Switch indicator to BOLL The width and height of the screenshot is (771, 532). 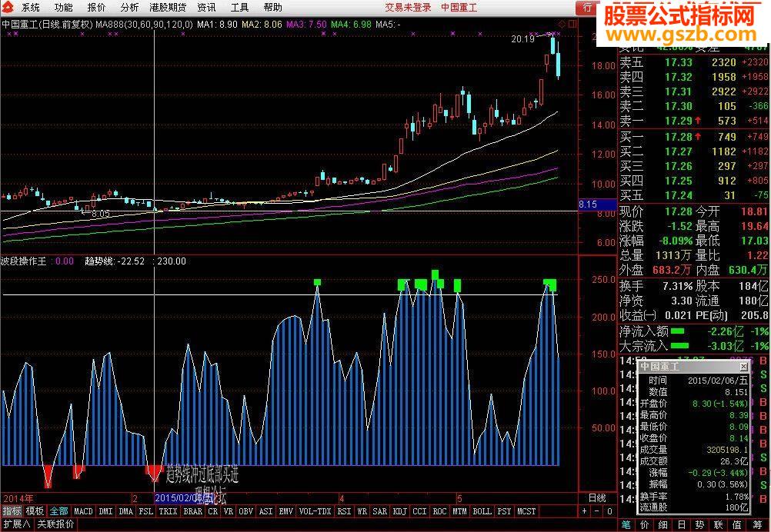pyautogui.click(x=482, y=511)
